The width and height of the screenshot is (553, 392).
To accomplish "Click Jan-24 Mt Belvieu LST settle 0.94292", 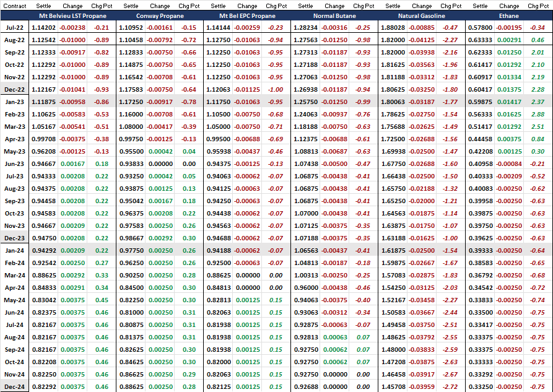I will pos(44,251).
